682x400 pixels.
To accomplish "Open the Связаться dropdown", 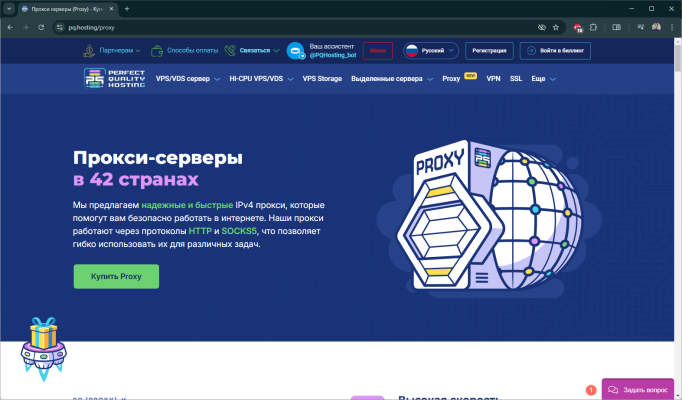I will click(x=250, y=50).
